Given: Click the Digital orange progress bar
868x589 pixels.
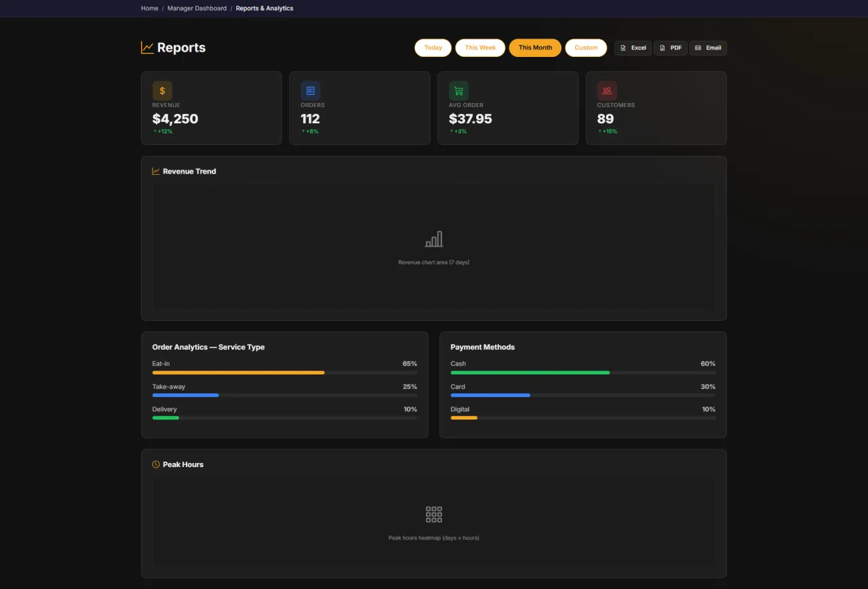Looking at the screenshot, I should (464, 418).
